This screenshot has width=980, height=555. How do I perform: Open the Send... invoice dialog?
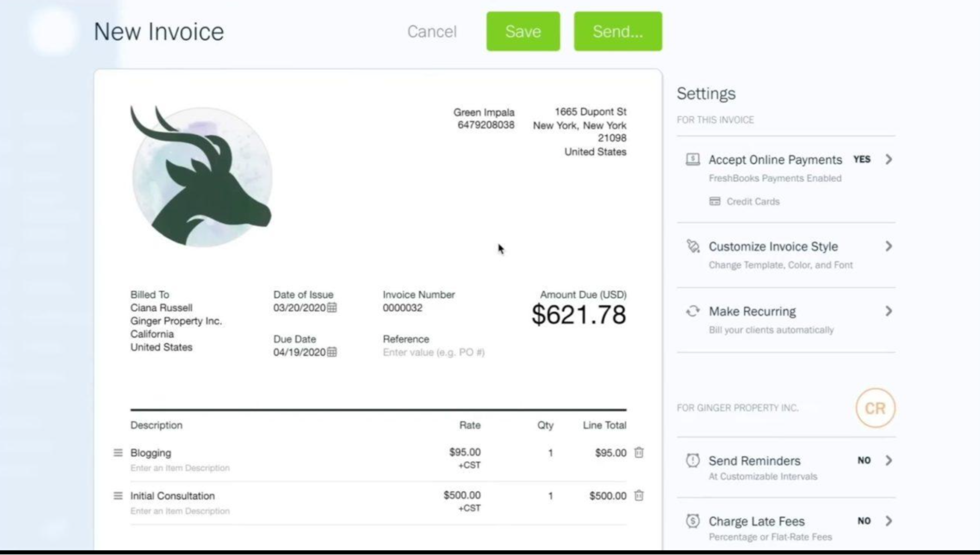618,31
